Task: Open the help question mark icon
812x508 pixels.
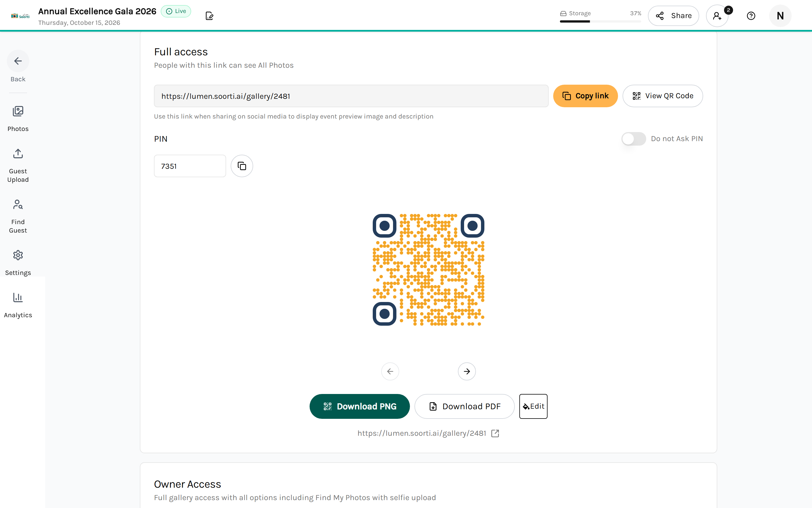Action: click(751, 16)
